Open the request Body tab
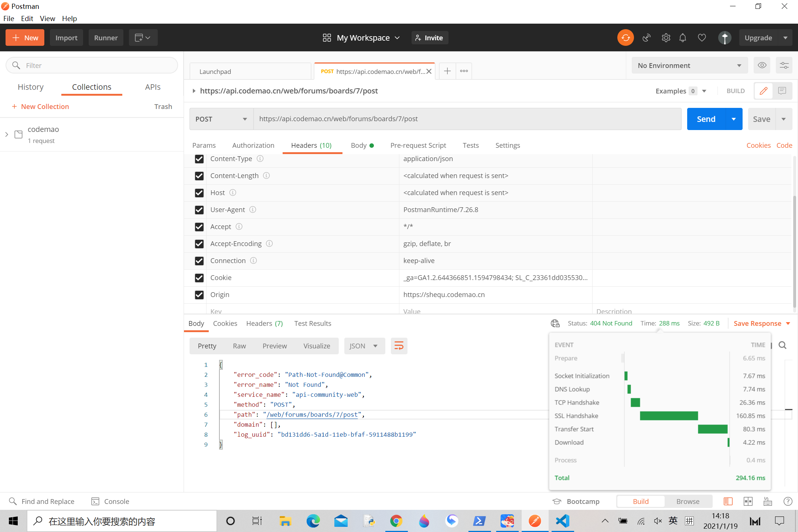 362,145
